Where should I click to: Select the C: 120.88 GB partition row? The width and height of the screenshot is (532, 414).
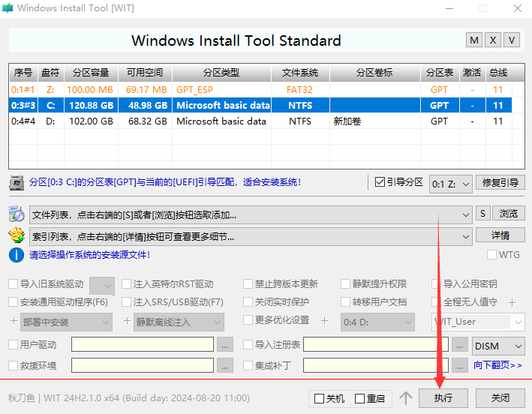pyautogui.click(x=260, y=106)
